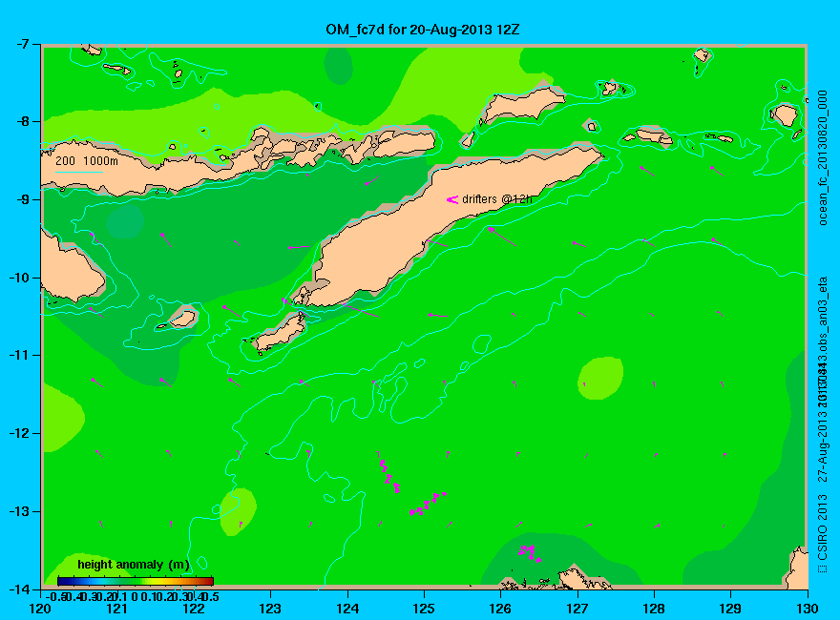Click latitude tick label -13
Screen dimensions: 840x620
click(x=21, y=511)
